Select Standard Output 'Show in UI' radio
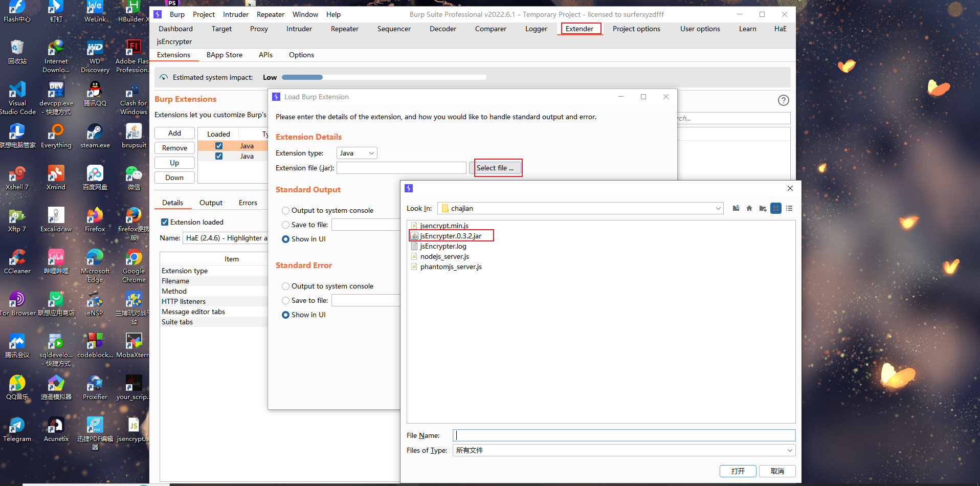 click(x=285, y=239)
